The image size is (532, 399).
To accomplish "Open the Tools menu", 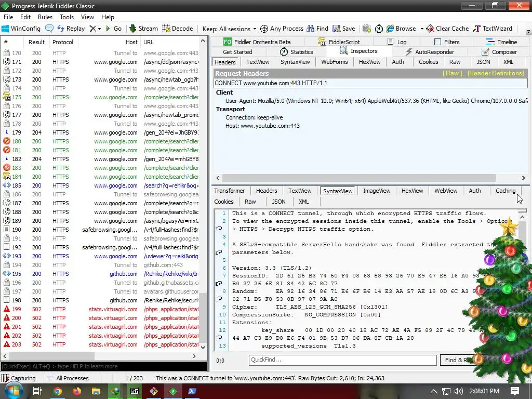I will 66,17.
